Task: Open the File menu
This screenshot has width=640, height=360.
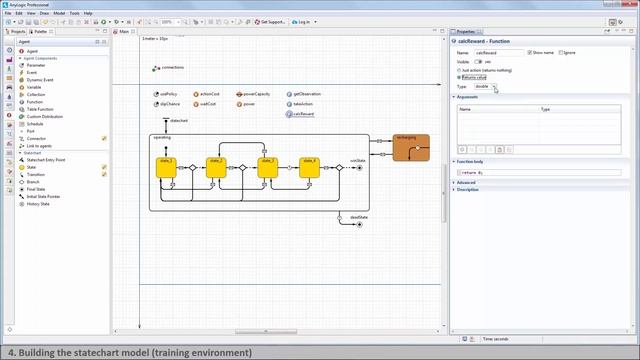Action: [8, 13]
